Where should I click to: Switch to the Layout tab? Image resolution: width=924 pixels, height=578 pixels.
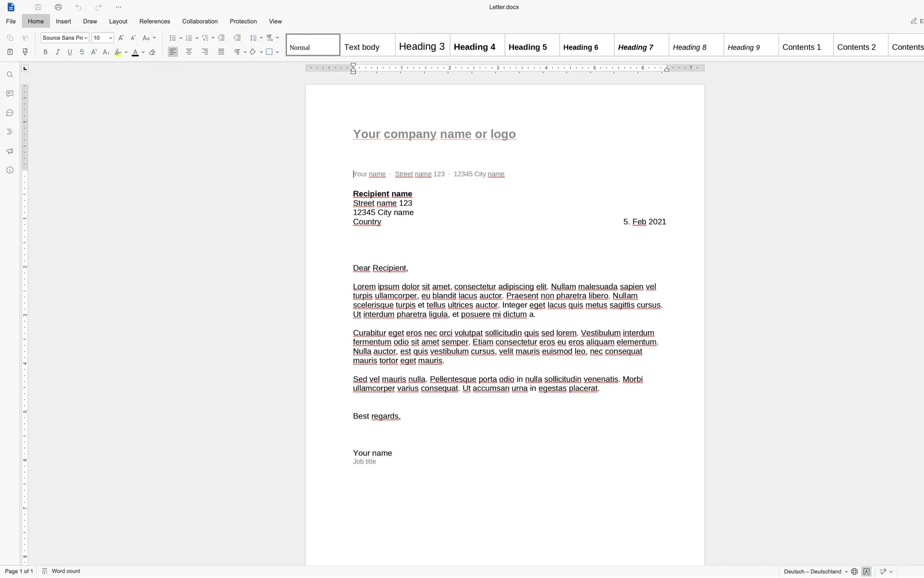click(118, 21)
